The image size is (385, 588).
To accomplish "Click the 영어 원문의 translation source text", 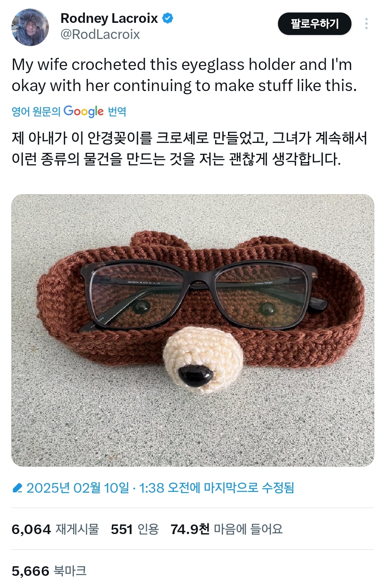I will 36,111.
